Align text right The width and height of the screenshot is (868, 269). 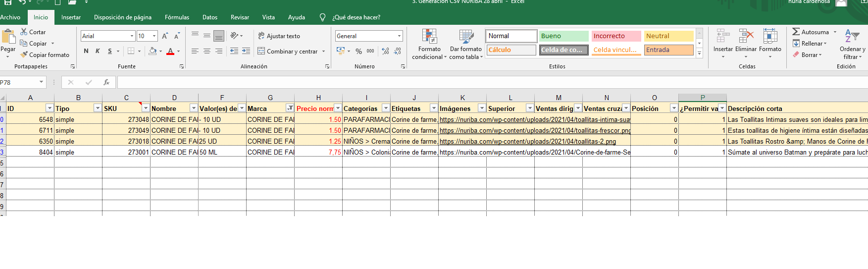click(x=219, y=51)
